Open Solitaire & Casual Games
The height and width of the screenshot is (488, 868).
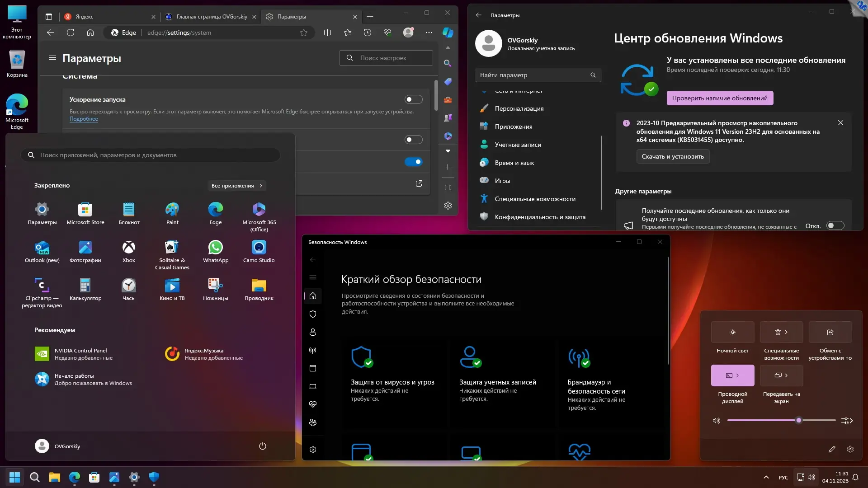pos(172,248)
